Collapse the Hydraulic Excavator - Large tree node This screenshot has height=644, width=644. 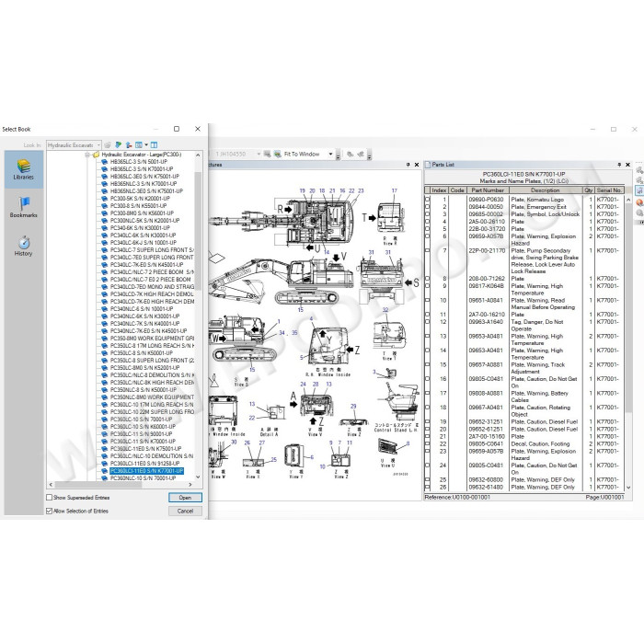(x=87, y=155)
